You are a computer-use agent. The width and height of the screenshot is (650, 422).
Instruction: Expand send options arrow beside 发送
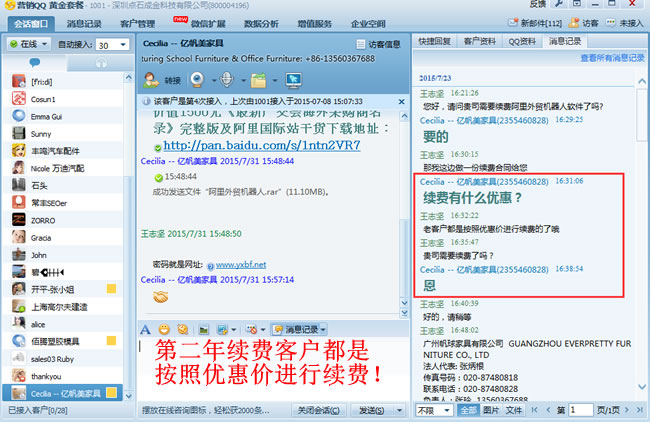pos(399,410)
